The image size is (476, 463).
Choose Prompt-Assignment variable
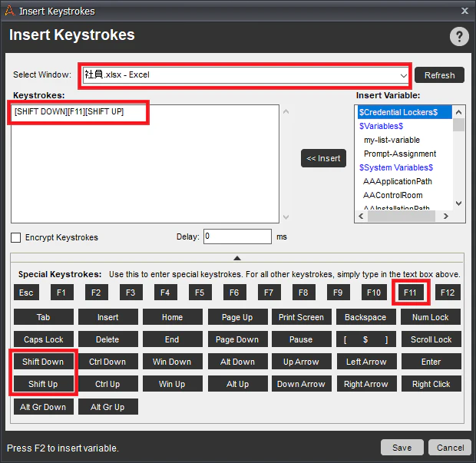point(400,154)
